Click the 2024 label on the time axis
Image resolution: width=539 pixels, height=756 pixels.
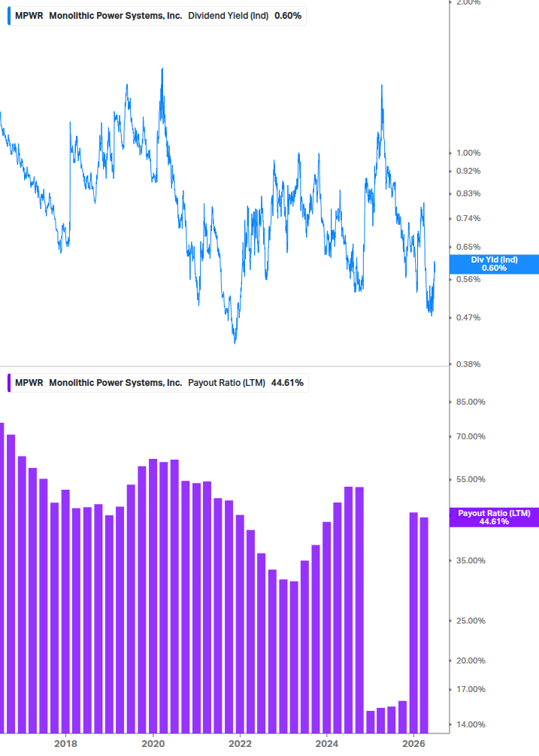point(326,743)
